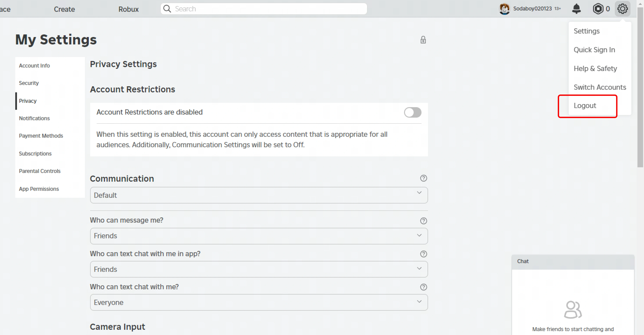Open help icon for text chat in app
Screen dimensions: 644x335
coord(423,254)
